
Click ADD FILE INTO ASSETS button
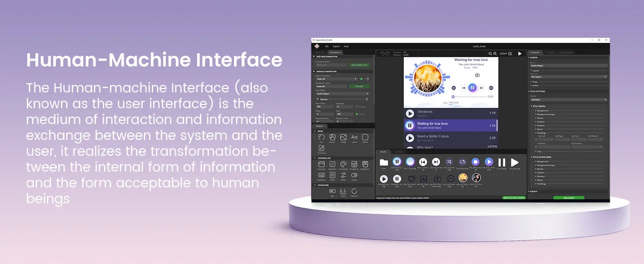[514, 198]
